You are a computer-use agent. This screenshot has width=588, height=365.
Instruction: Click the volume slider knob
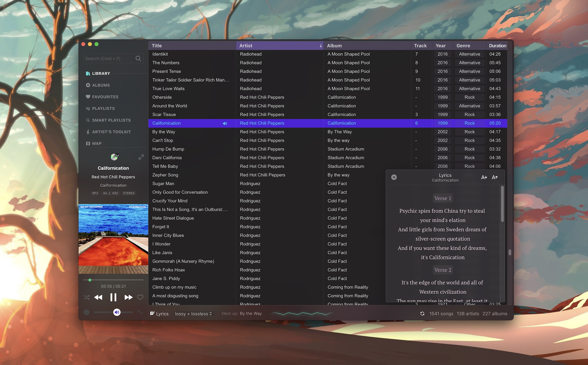point(117,312)
